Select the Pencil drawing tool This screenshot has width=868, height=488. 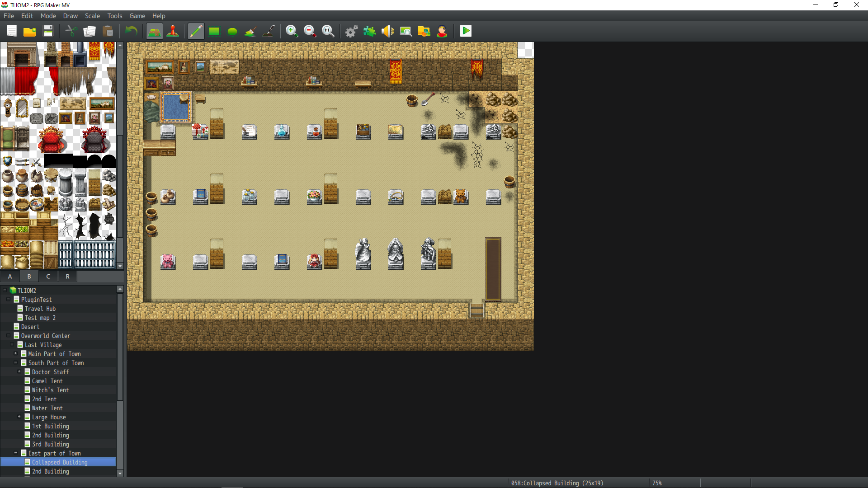196,31
